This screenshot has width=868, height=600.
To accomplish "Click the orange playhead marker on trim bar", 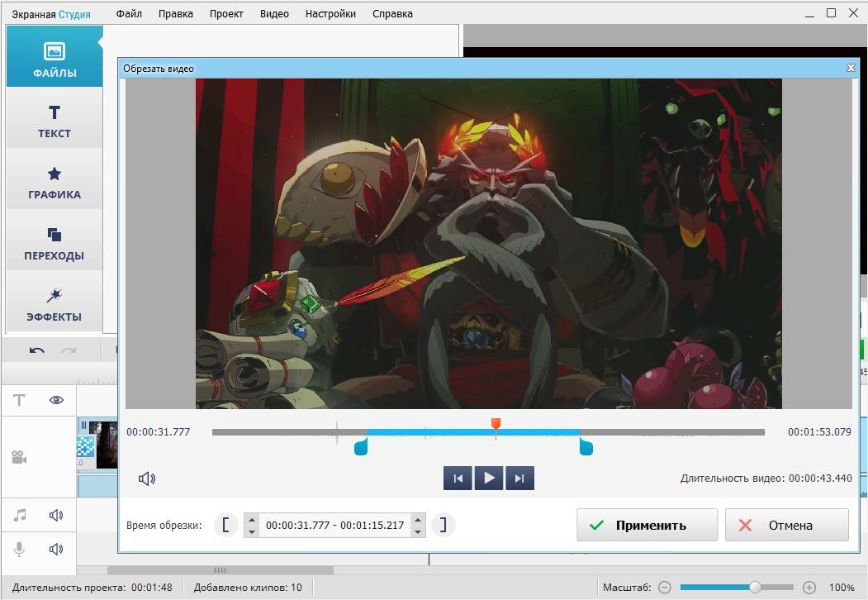I will (x=496, y=424).
